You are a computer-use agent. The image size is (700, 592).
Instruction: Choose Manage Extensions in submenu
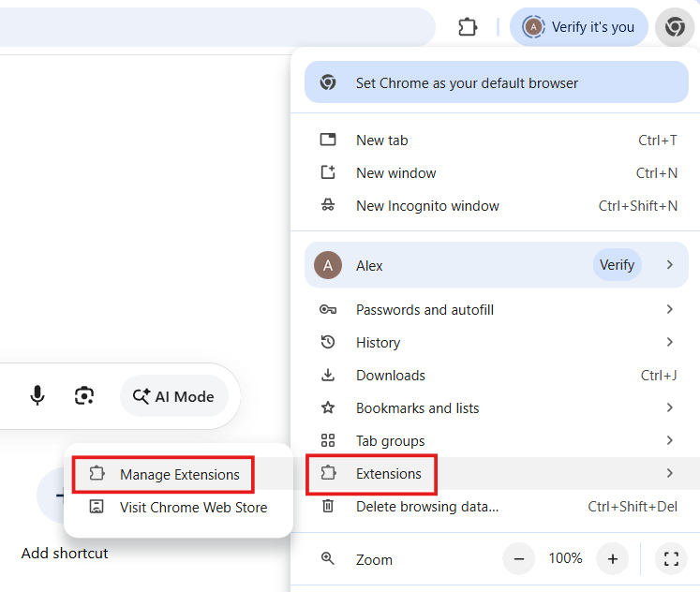179,474
